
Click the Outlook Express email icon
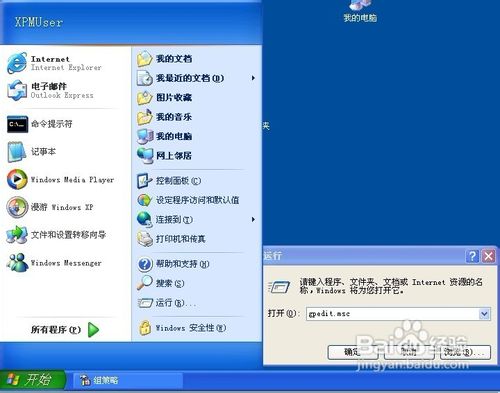[17, 90]
